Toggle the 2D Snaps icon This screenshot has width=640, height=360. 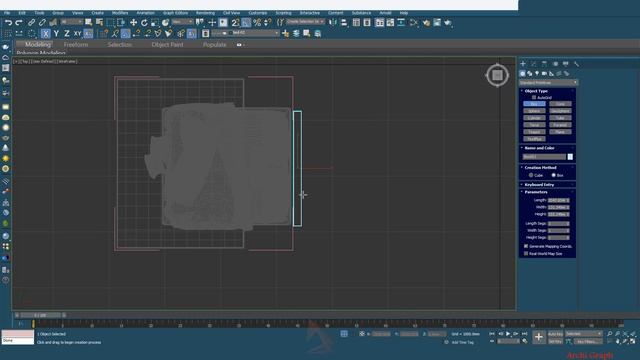[236, 22]
